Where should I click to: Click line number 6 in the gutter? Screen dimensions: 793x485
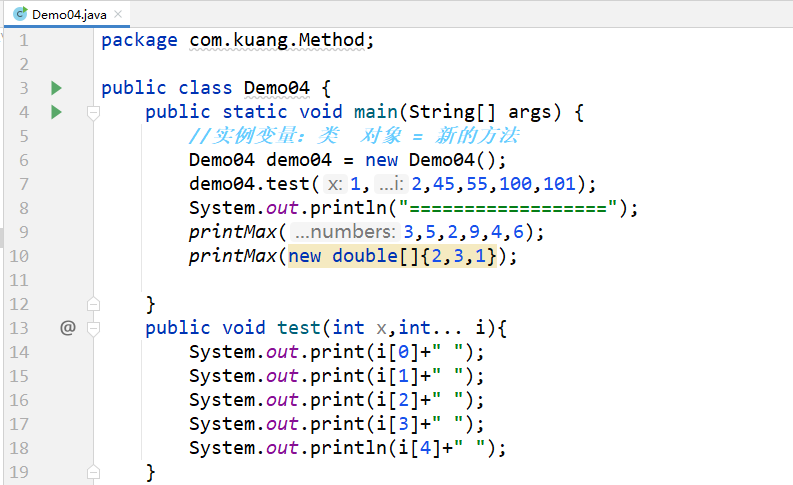(x=24, y=160)
